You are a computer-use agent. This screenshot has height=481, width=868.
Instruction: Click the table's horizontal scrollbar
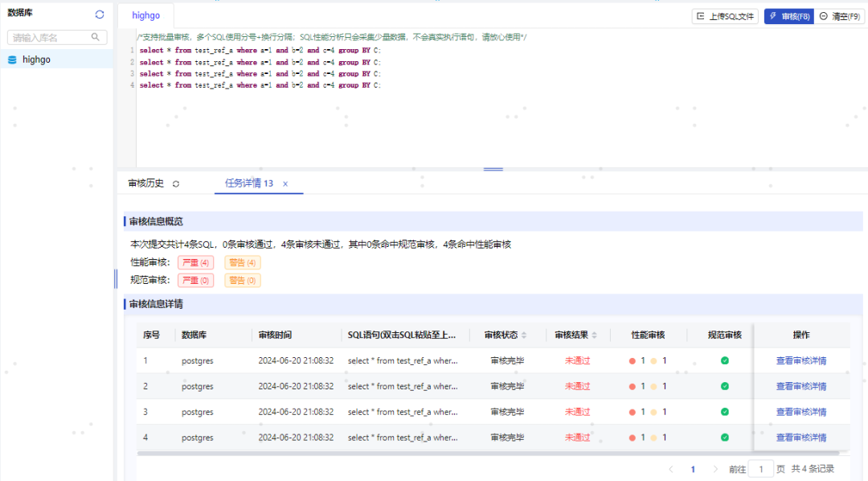489,454
